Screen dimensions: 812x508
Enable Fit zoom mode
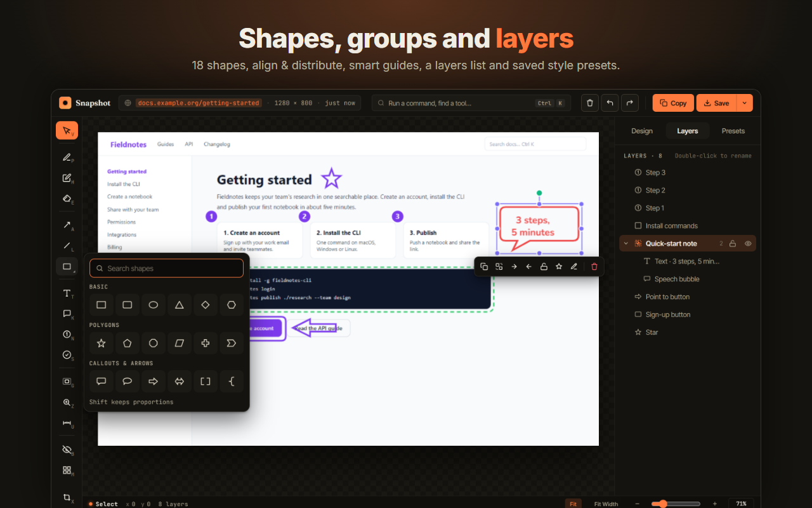click(x=573, y=504)
